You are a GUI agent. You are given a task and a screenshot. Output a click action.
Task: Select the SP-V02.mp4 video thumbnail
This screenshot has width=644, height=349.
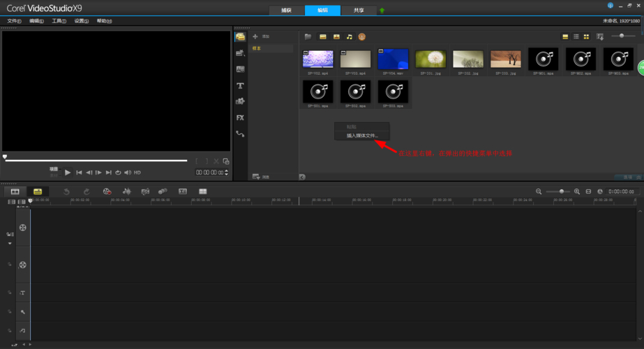click(x=318, y=59)
